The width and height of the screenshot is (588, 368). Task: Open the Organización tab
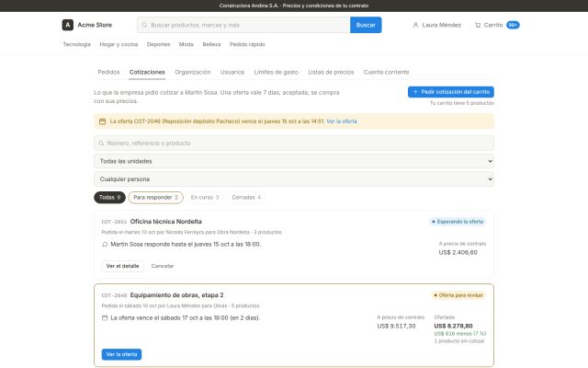pos(193,72)
